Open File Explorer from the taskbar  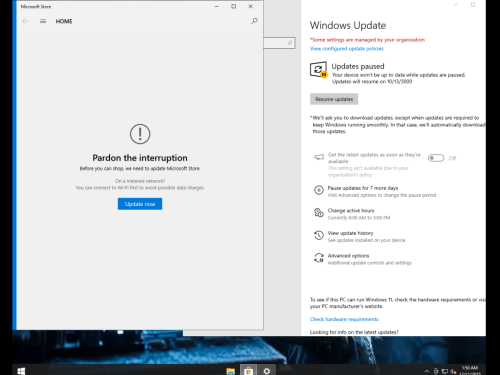tap(230, 371)
